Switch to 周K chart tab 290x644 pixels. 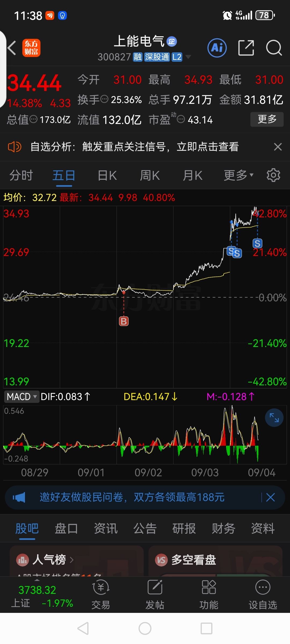pos(150,175)
